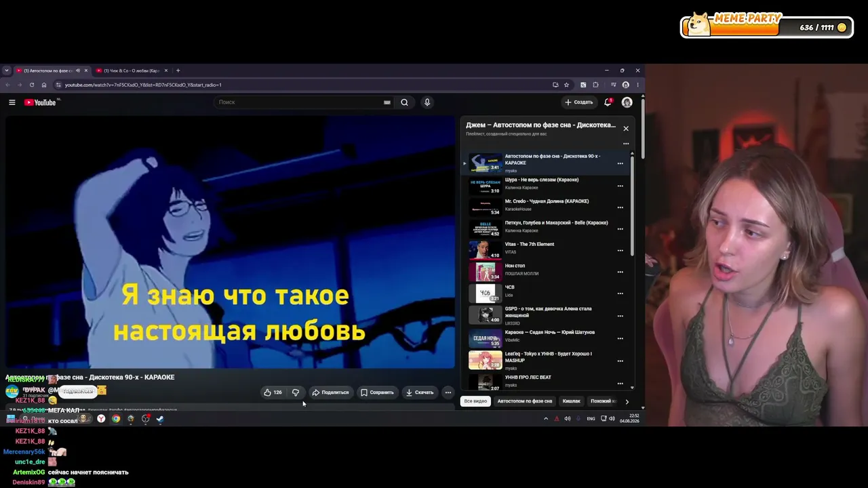Screen dimensions: 868x488
Task: Dislike the video with thumbs down
Action: pyautogui.click(x=296, y=392)
